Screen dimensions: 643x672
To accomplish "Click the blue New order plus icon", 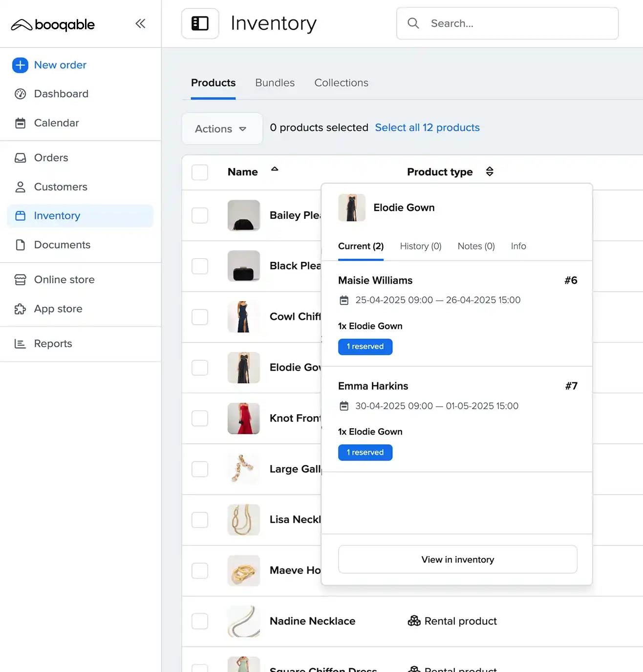I will [x=20, y=65].
